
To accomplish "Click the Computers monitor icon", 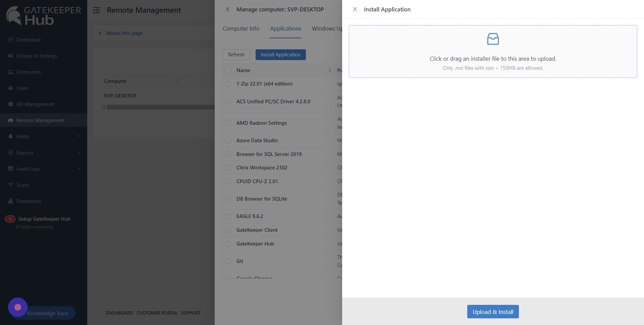I will click(10, 72).
